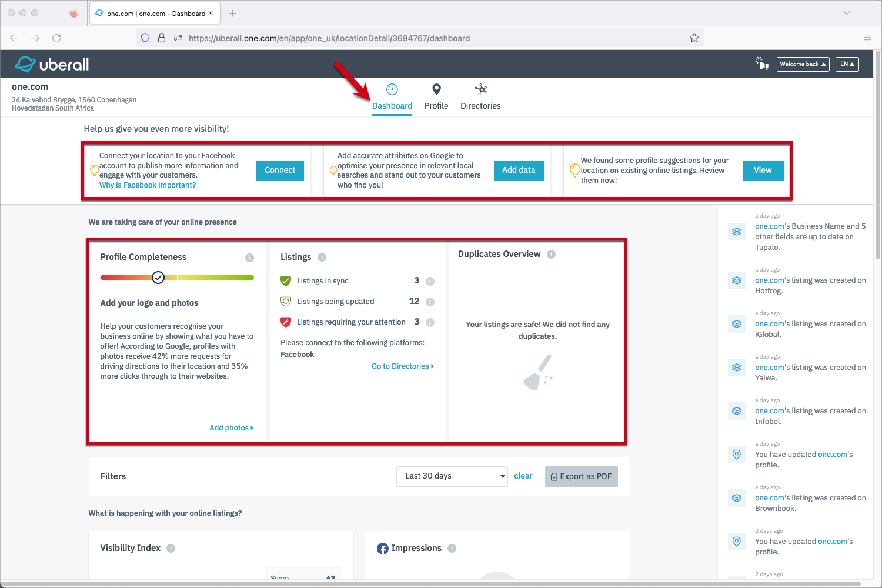
Task: Click info icon for Listings in sync
Action: pyautogui.click(x=430, y=281)
